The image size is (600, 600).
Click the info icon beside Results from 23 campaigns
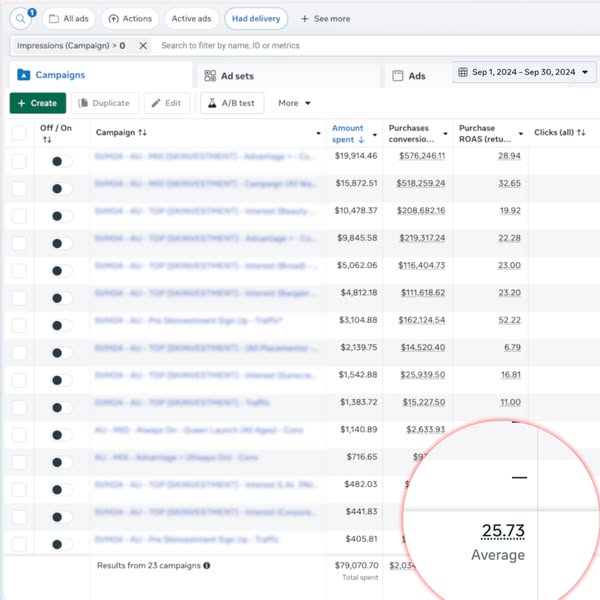tap(207, 565)
